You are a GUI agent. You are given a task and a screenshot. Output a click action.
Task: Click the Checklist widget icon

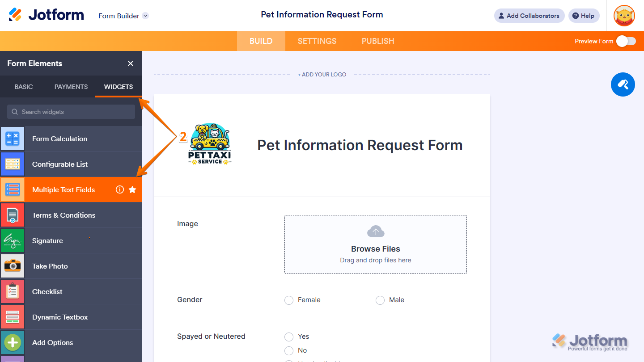[x=13, y=291]
